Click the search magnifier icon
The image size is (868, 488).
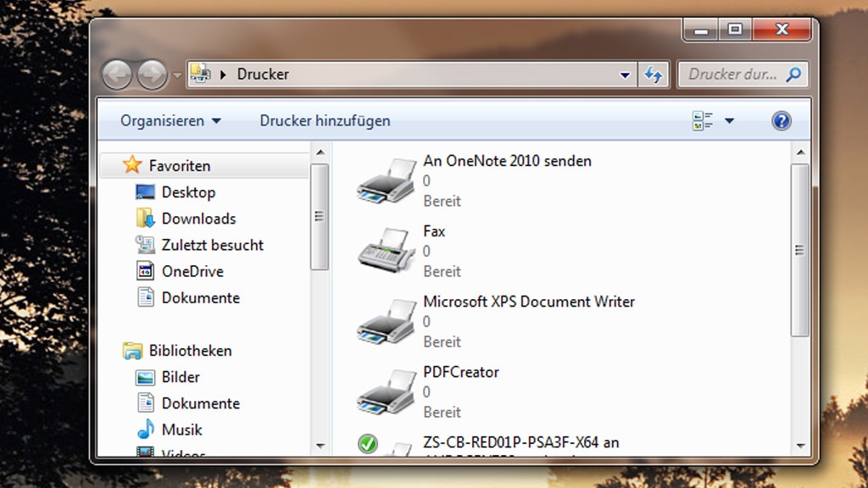click(793, 75)
